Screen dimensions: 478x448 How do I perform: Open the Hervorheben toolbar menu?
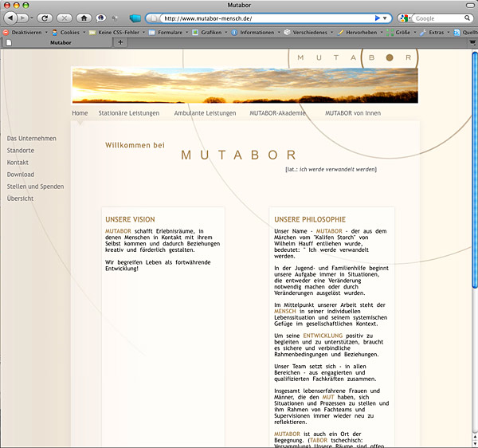[x=361, y=33]
